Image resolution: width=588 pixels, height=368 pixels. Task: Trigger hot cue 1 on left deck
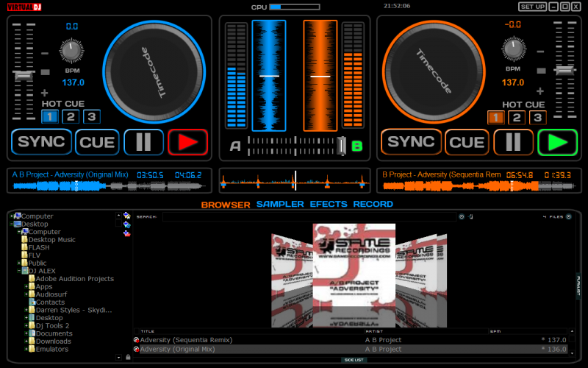point(50,116)
